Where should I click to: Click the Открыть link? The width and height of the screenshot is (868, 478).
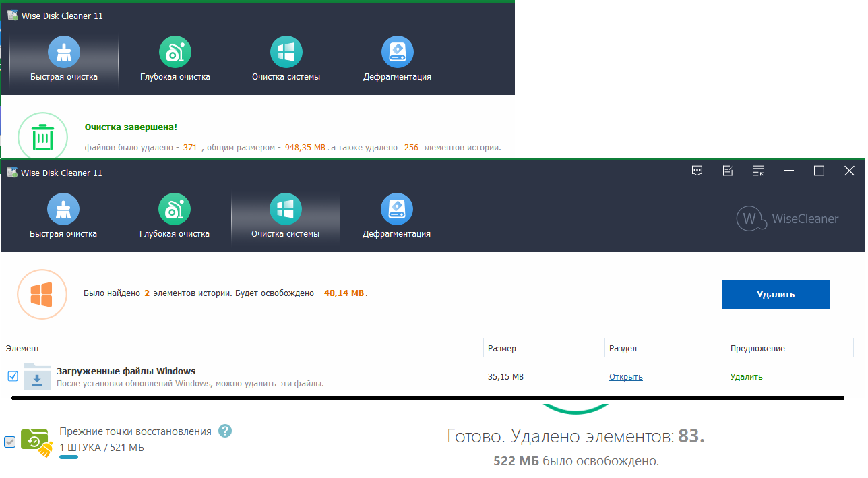click(625, 377)
